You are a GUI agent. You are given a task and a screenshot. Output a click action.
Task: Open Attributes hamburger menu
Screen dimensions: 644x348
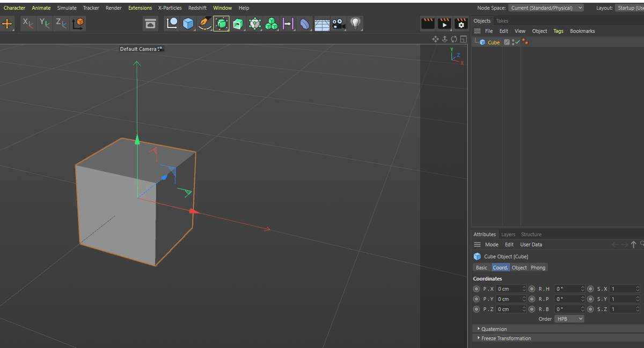(x=477, y=244)
